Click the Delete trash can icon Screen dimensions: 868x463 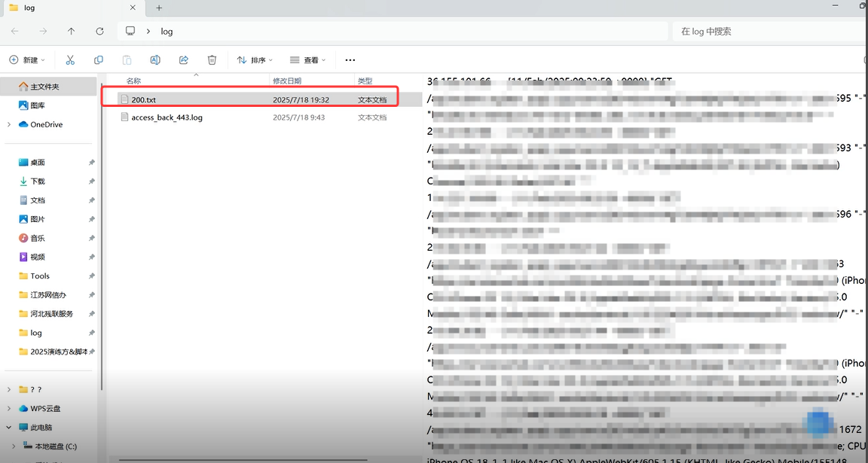pos(212,59)
